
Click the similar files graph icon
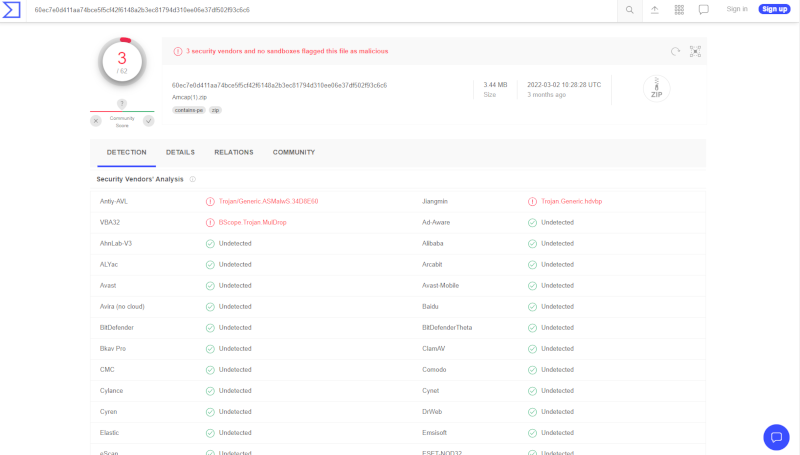(695, 51)
